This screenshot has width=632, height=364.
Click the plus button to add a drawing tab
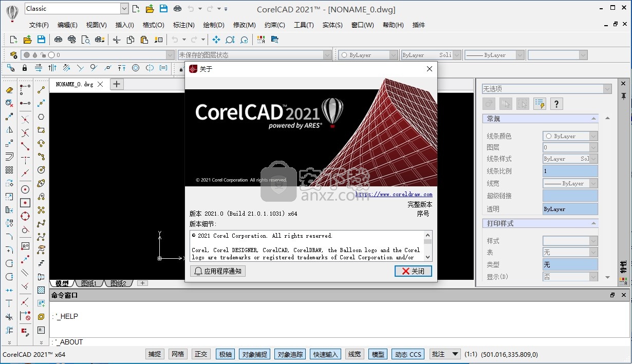pos(117,84)
